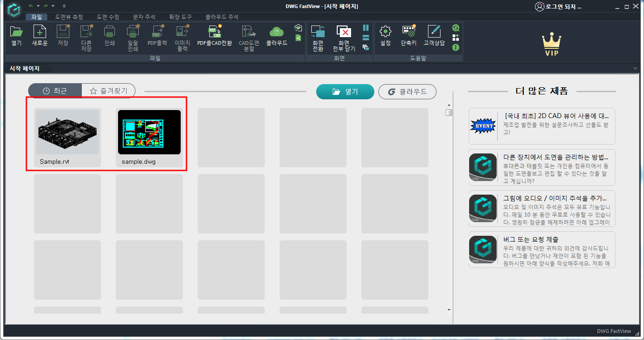
Task: Export to PDF using the PDF출력 icon
Action: [157, 36]
